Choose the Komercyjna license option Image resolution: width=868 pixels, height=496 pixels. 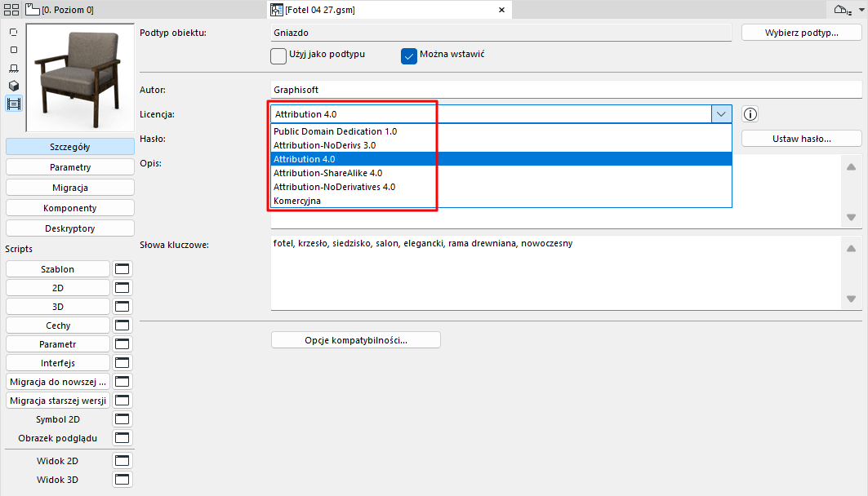[501, 201]
